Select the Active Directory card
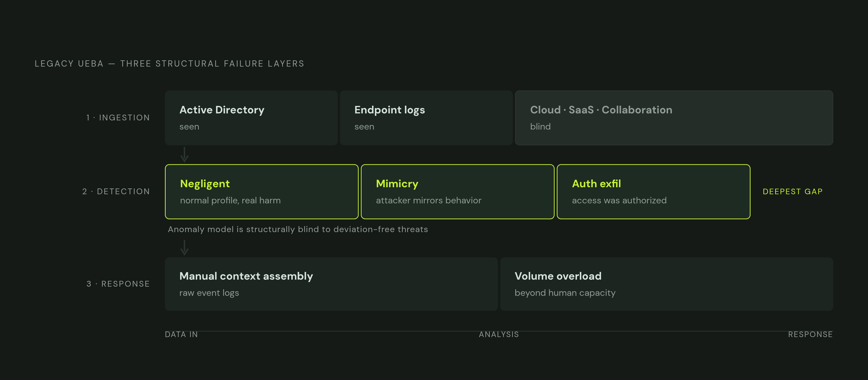Screen dimensions: 868x380 [x=251, y=118]
